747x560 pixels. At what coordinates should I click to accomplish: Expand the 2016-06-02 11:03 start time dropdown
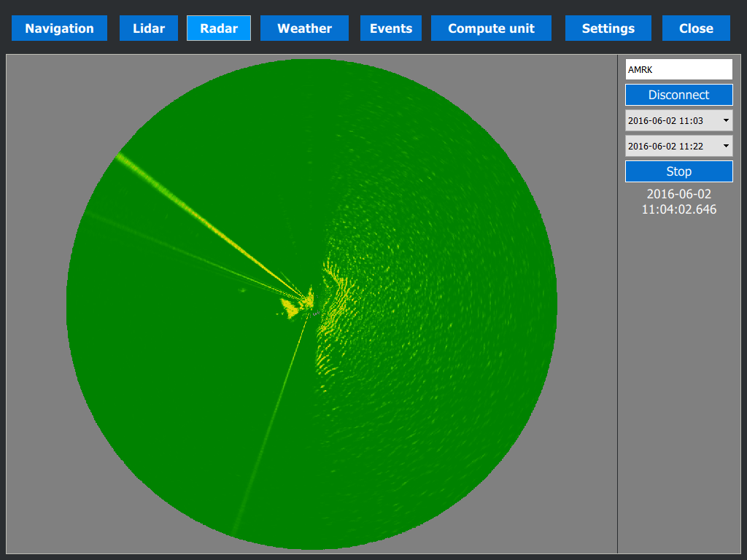click(x=679, y=120)
